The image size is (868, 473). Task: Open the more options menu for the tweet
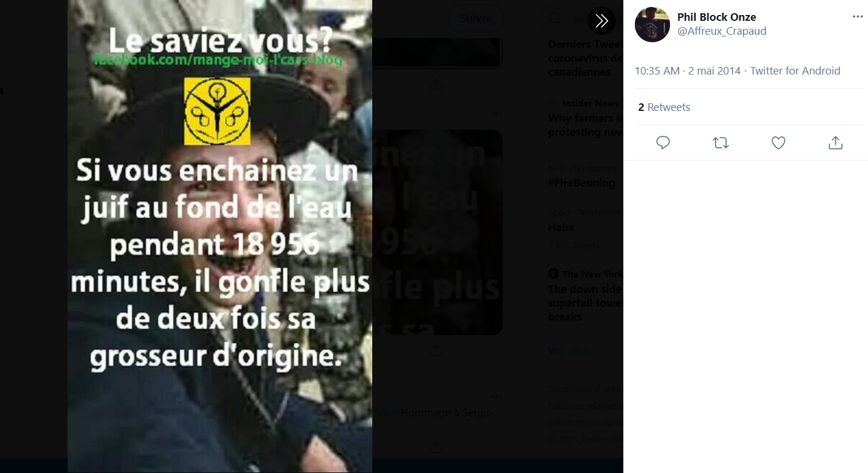tap(858, 17)
